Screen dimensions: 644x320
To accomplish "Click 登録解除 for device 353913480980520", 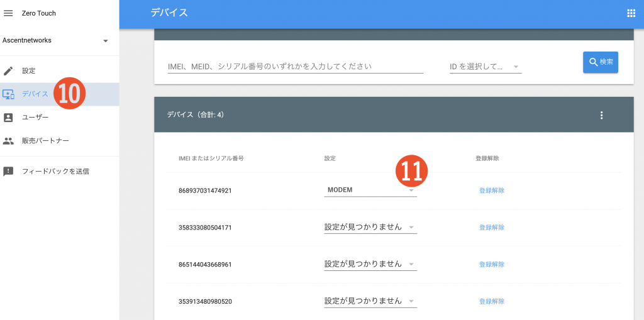I will point(492,301).
